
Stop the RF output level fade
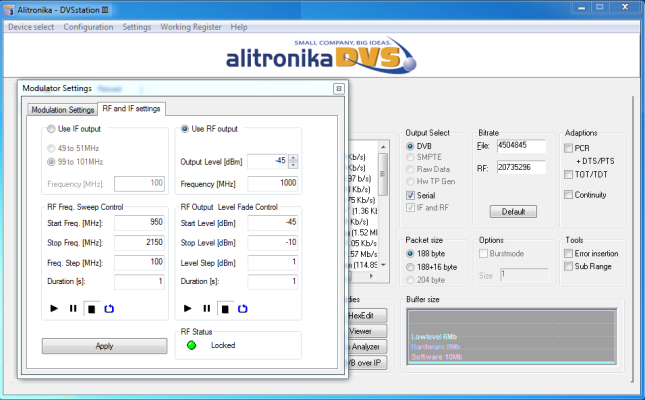click(x=225, y=309)
